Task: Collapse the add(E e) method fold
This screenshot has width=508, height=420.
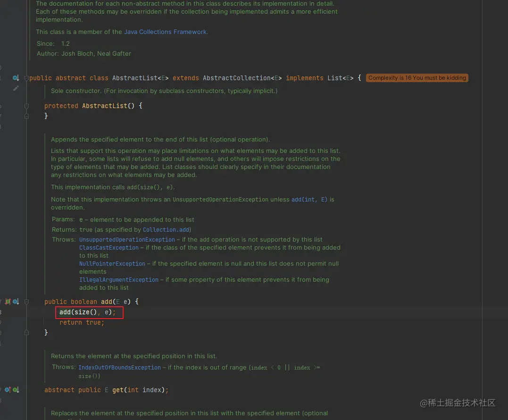Action: (26, 302)
